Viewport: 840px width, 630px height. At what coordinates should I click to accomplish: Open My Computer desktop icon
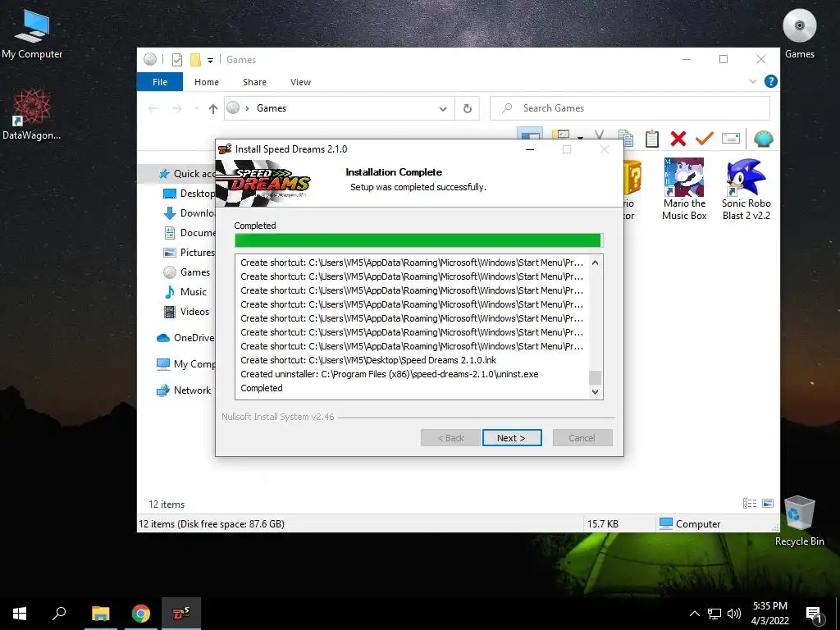coord(32,34)
